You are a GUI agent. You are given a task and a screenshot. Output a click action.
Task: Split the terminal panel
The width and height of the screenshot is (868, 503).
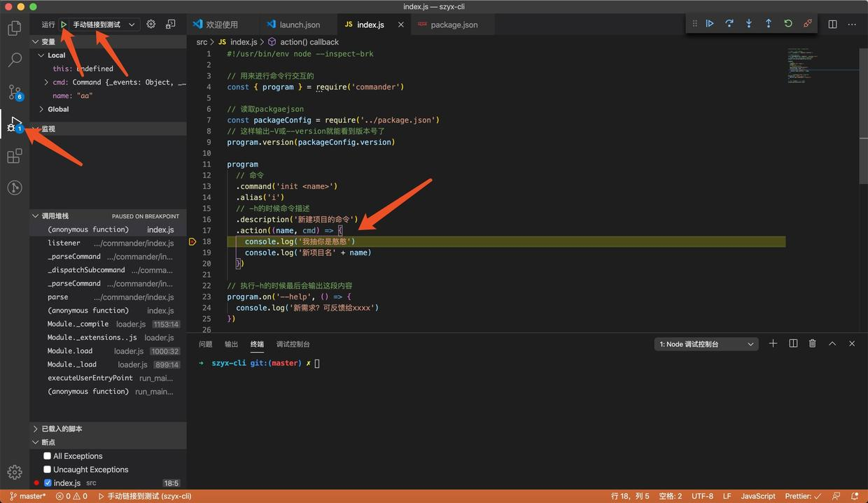(793, 343)
